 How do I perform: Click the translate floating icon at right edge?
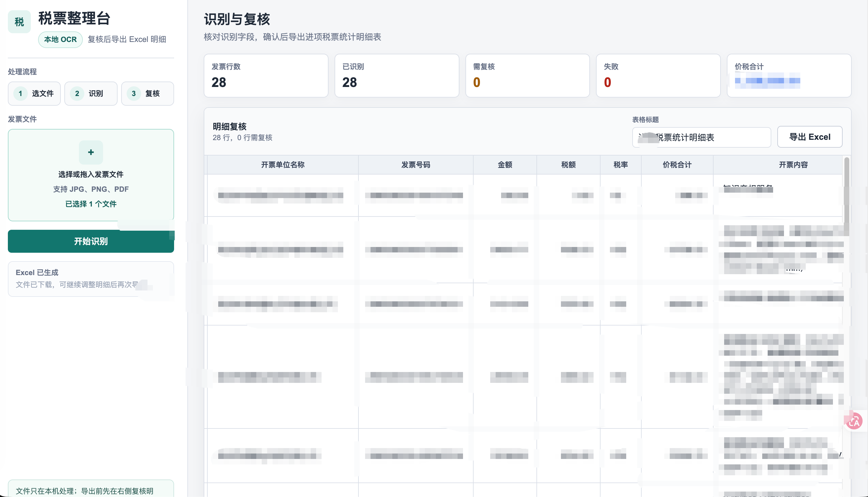(x=855, y=421)
